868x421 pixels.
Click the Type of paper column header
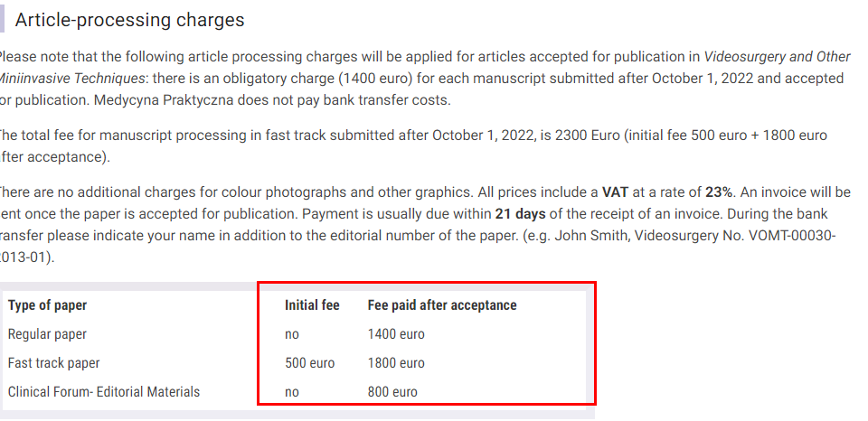48,305
